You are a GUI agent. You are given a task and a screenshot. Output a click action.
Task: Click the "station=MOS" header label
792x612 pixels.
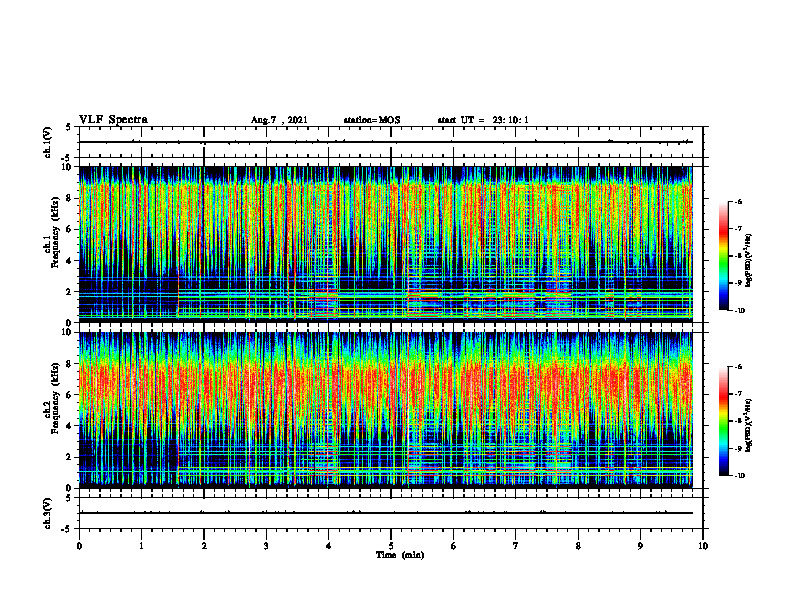372,120
